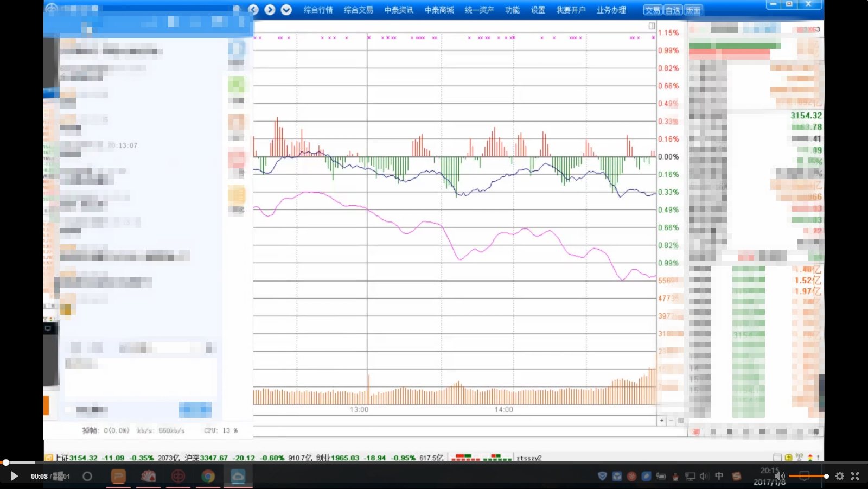Click the Sogou S icon in system tray
Viewport: 868px width, 489px height.
[x=736, y=476]
